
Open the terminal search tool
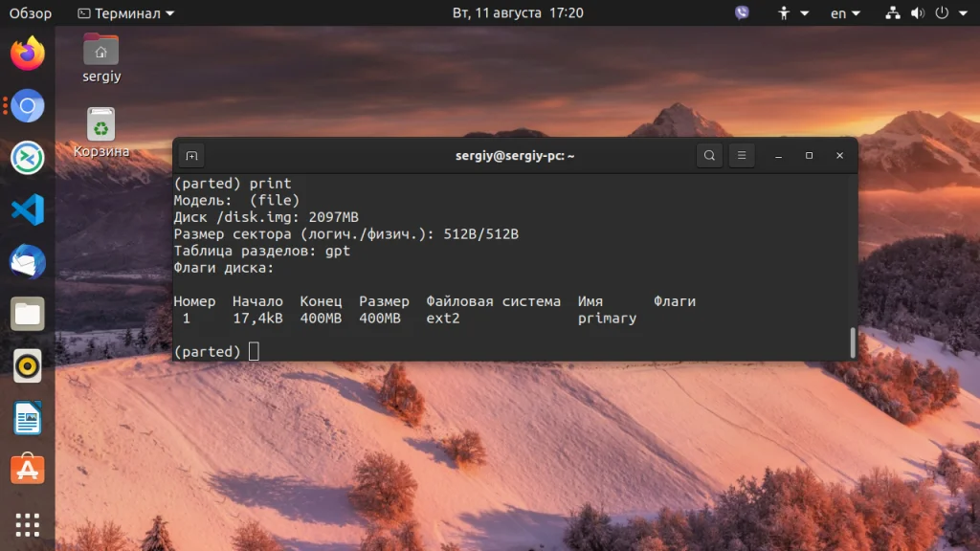click(x=709, y=156)
